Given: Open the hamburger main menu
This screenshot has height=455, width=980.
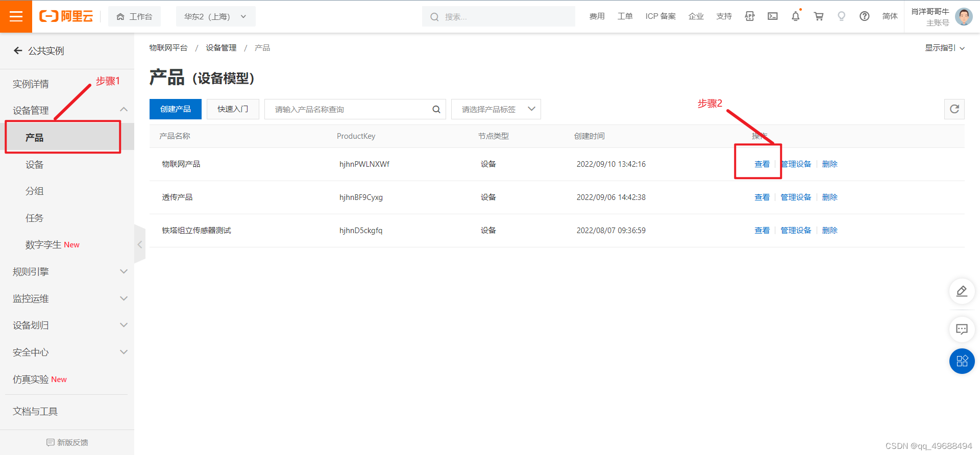Looking at the screenshot, I should coord(16,16).
